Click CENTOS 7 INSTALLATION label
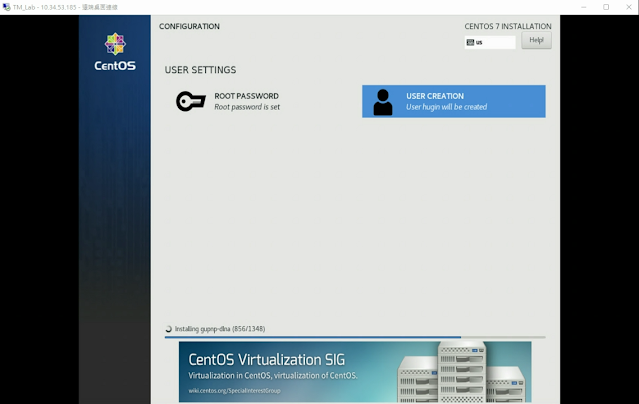639x404 pixels. pyautogui.click(x=508, y=26)
